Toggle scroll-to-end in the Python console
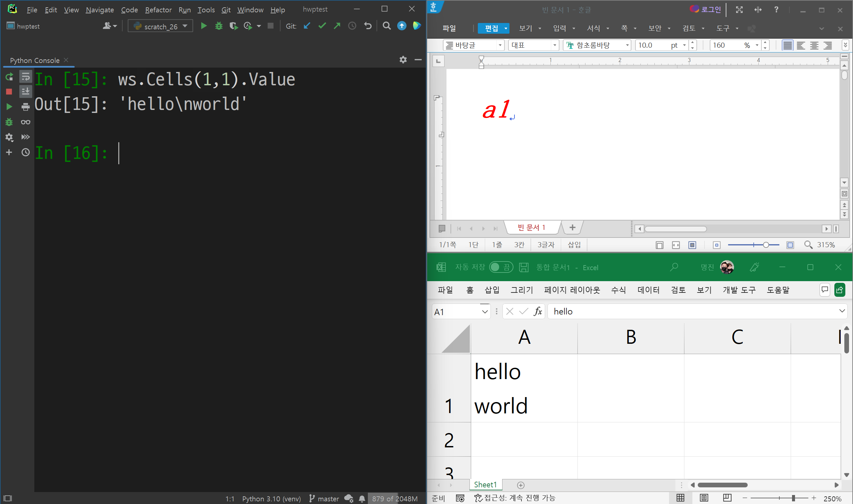Image resolution: width=853 pixels, height=504 pixels. (25, 92)
